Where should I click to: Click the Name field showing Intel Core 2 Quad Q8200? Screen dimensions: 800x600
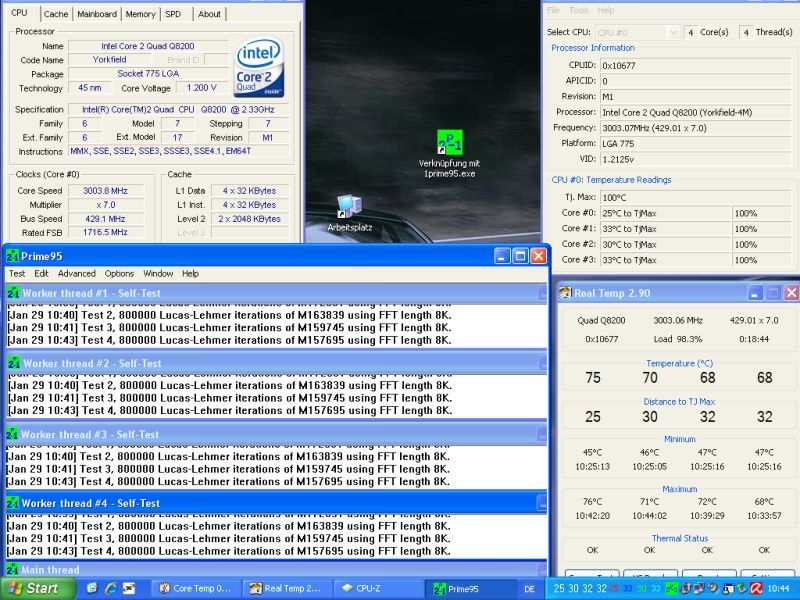pyautogui.click(x=147, y=46)
